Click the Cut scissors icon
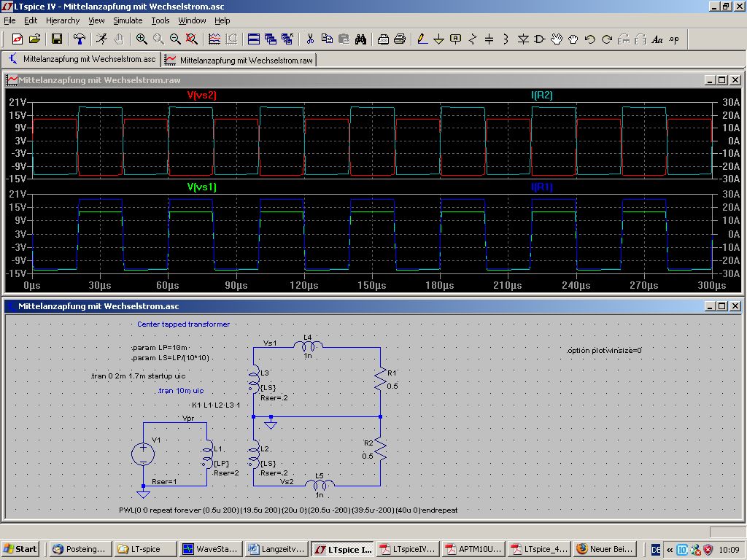The width and height of the screenshot is (747, 560). coord(310,39)
